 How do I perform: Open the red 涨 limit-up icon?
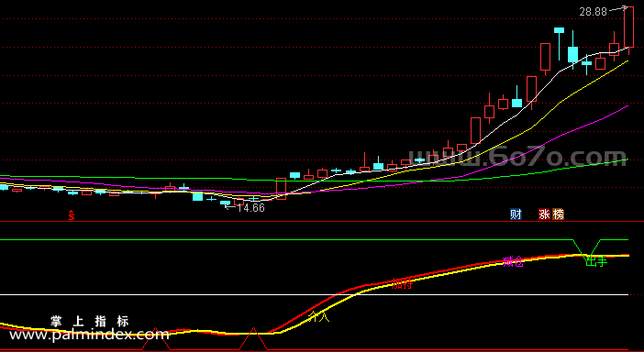pos(544,214)
